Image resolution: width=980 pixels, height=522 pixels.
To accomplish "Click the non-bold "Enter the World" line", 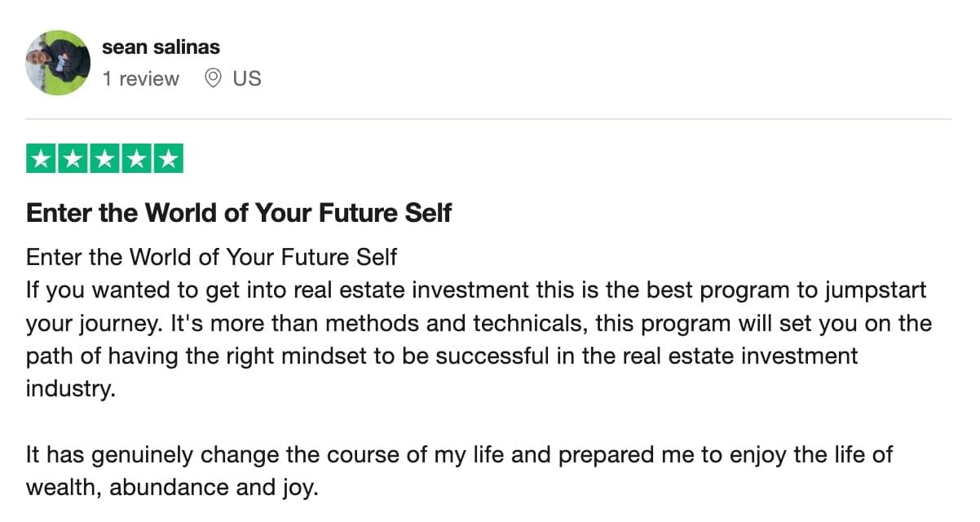I will click(x=211, y=258).
